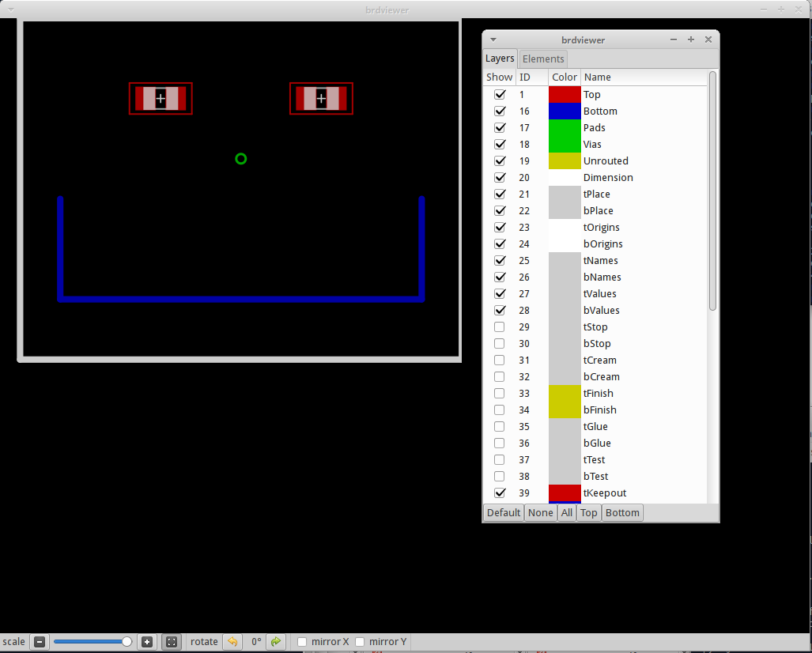Click the fit-to-window zoom icon

point(172,642)
